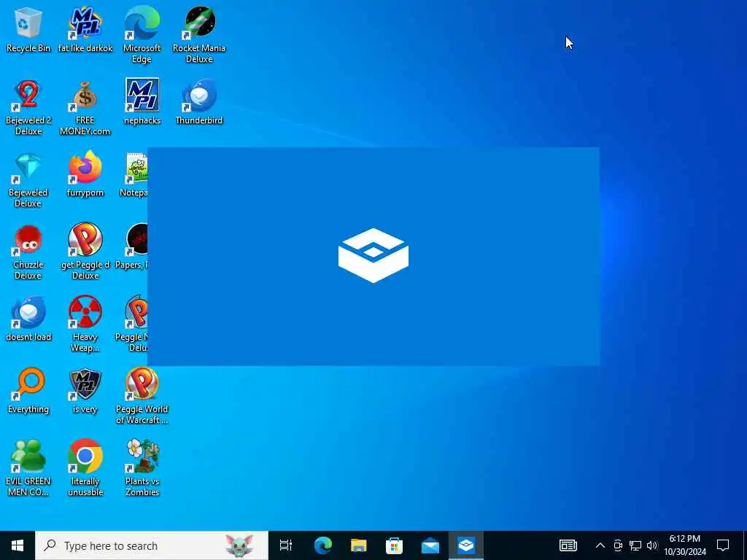Click the Meet Now tray icon

pos(618,545)
